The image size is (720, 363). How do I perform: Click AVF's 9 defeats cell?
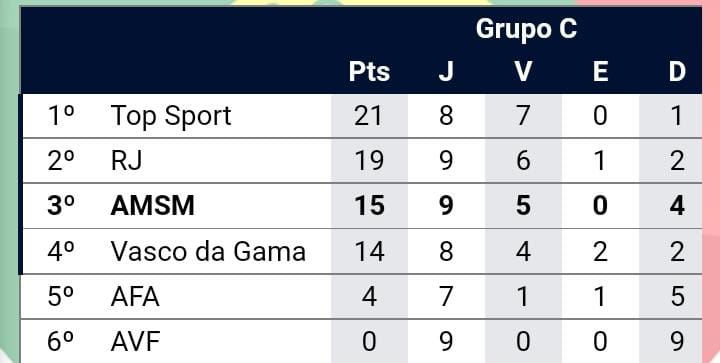[x=677, y=341]
